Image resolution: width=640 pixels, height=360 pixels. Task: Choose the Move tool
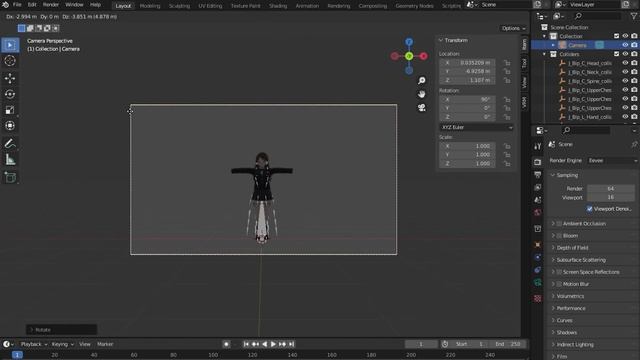point(10,78)
